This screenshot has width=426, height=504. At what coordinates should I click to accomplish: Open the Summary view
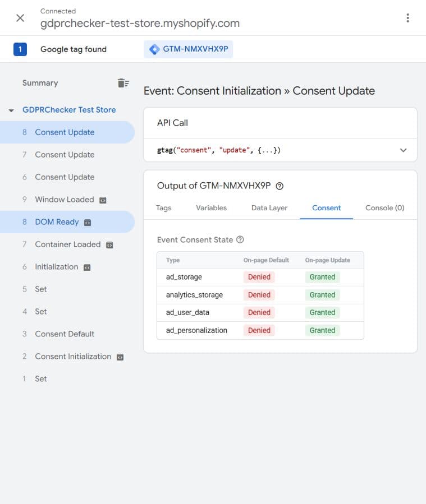(40, 83)
